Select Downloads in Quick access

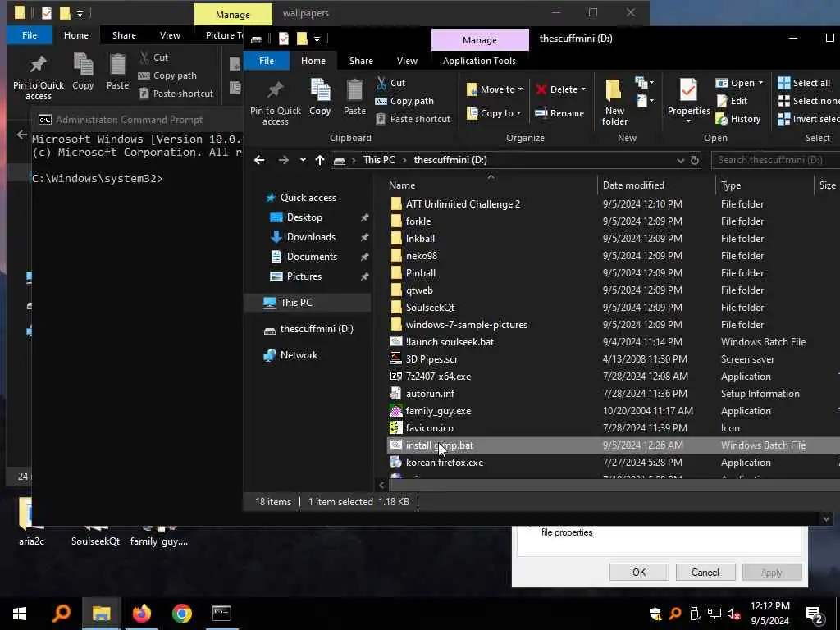pos(311,237)
